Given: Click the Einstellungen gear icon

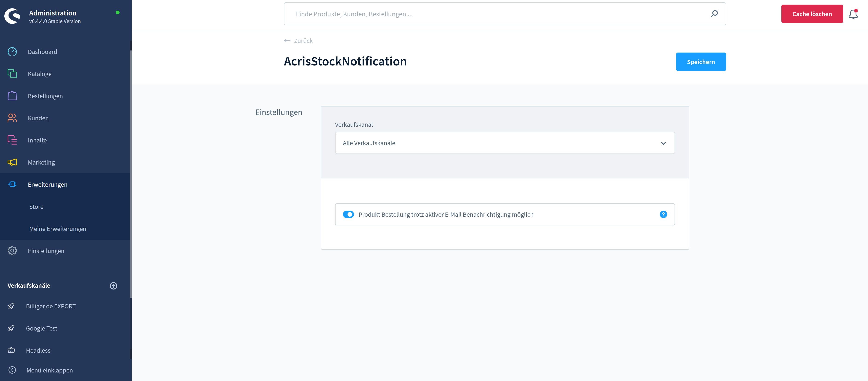Looking at the screenshot, I should click(x=12, y=251).
